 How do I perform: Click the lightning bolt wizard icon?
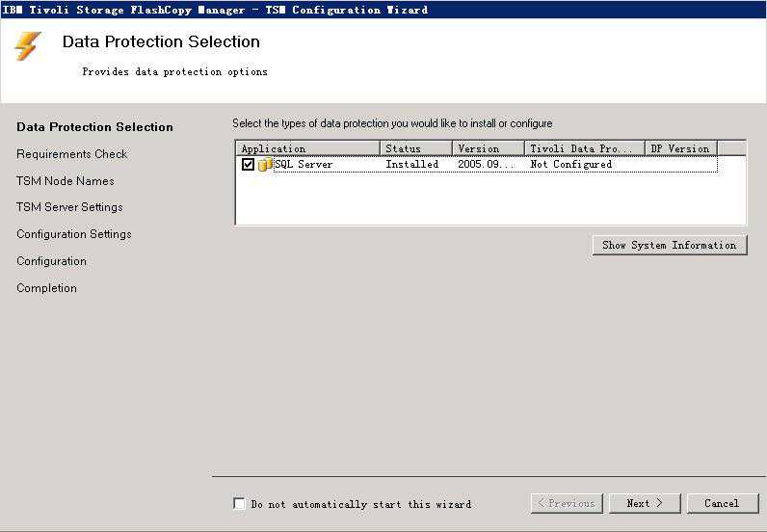(28, 46)
